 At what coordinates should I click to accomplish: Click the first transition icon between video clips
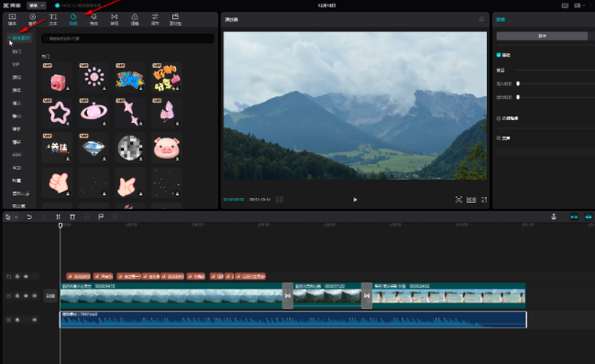click(x=288, y=295)
